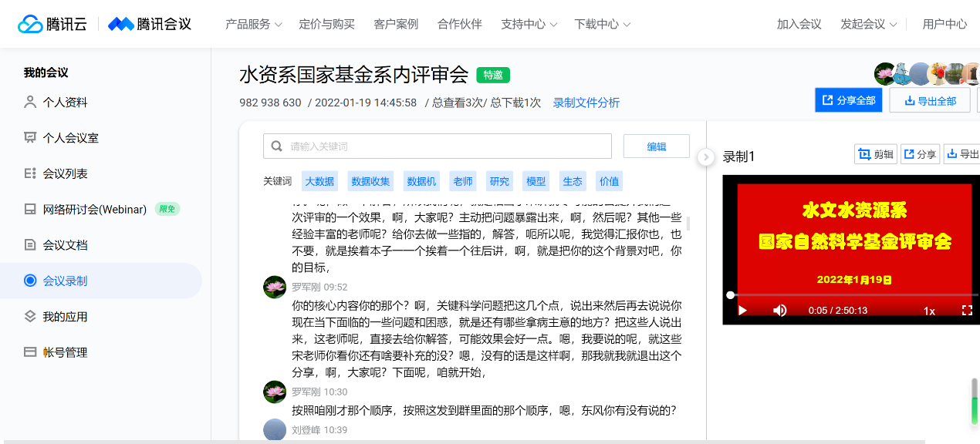Click the 分享全部 button
980x444 pixels.
(848, 100)
